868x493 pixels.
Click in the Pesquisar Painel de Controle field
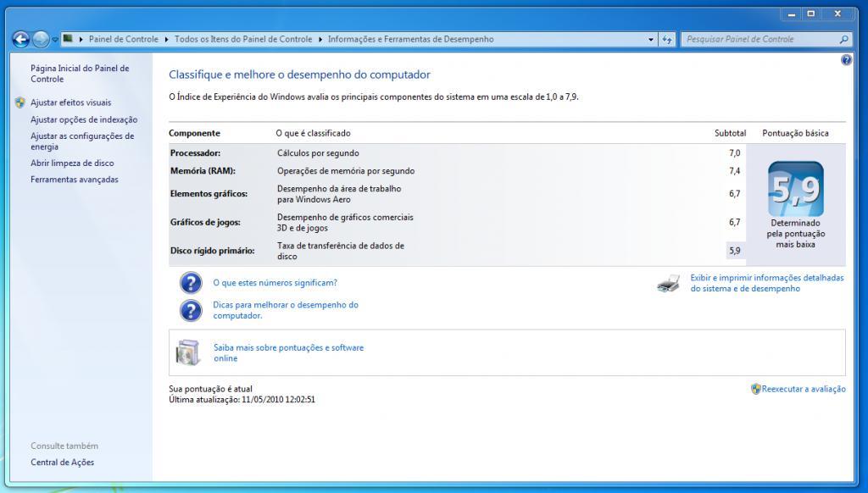click(759, 39)
